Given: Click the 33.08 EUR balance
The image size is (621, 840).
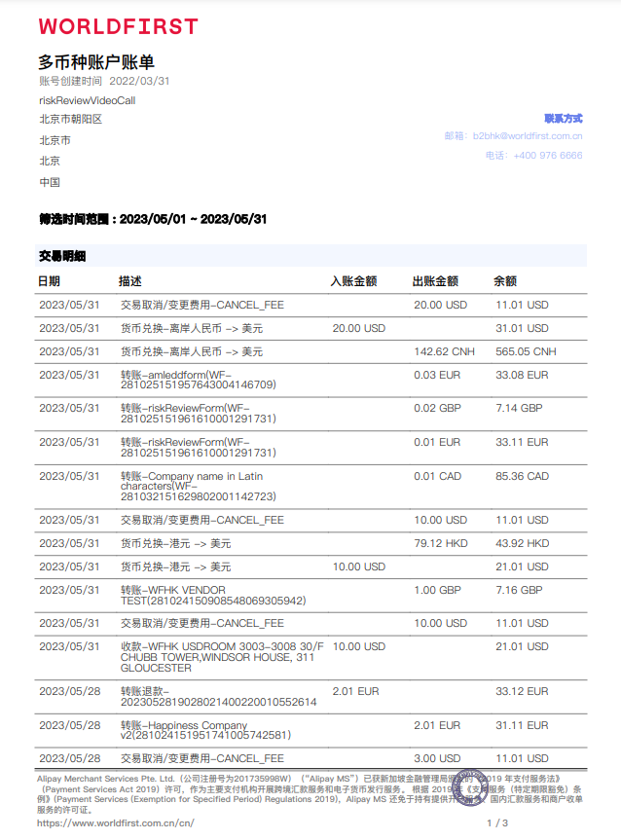Looking at the screenshot, I should (x=522, y=375).
